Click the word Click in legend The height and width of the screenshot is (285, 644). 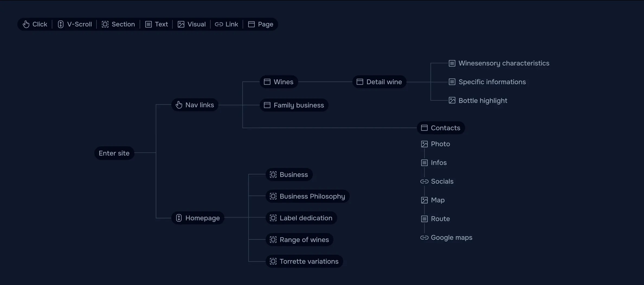pos(40,24)
